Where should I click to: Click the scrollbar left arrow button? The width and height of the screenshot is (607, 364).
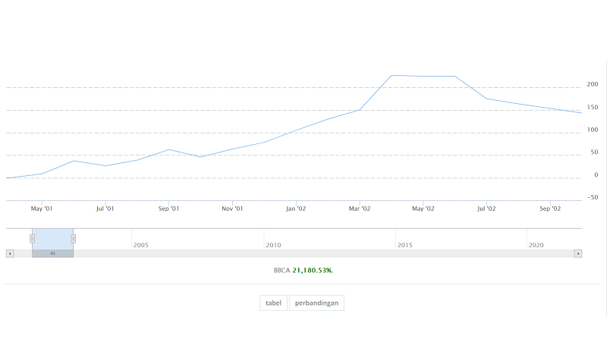[10, 253]
